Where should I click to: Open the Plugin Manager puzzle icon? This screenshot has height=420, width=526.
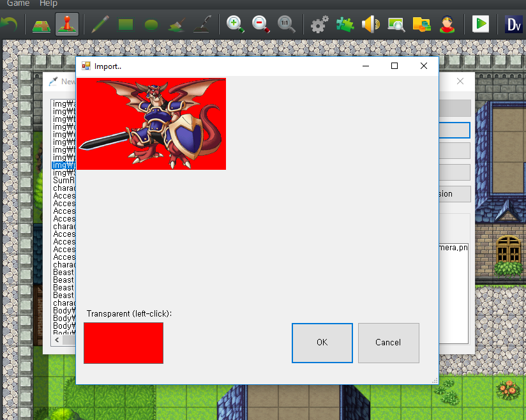pos(345,24)
